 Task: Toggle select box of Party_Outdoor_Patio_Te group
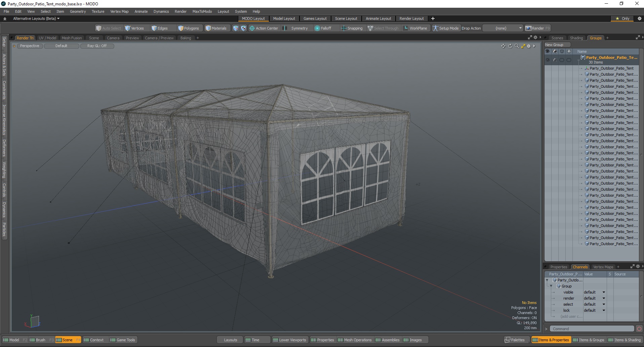[x=562, y=60]
